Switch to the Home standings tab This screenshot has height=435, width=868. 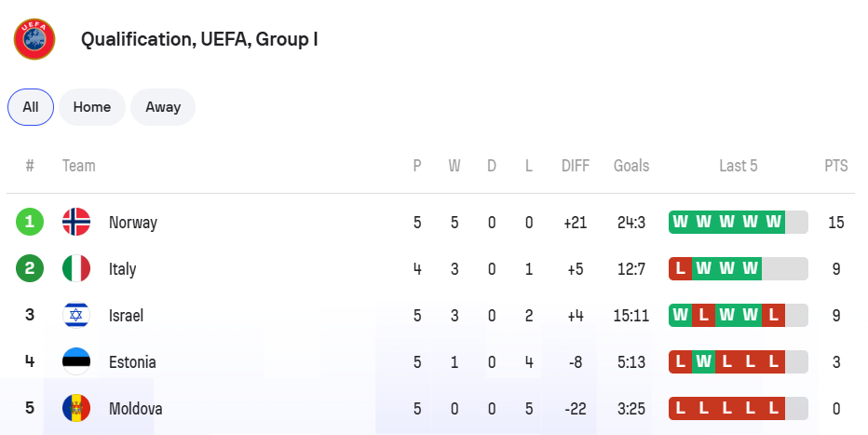point(92,107)
